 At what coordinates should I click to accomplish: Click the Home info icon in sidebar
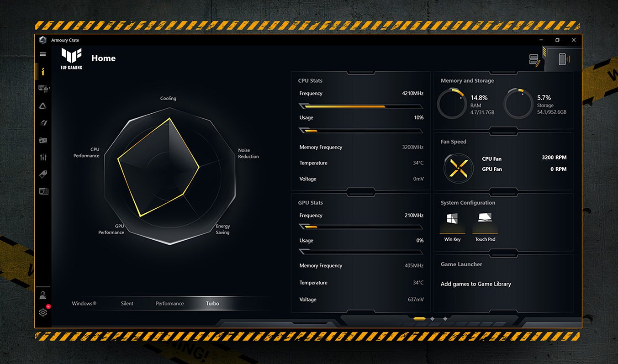(43, 72)
